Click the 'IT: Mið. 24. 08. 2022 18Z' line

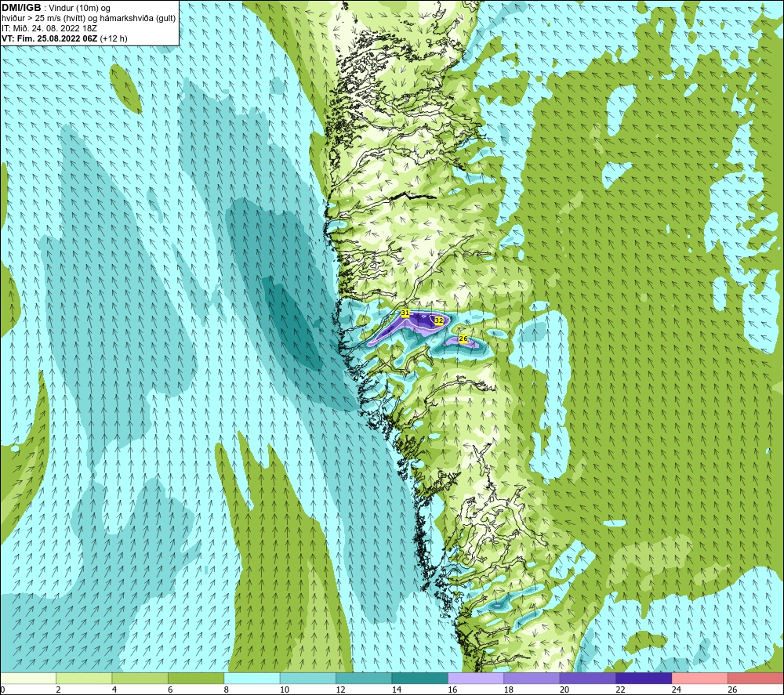click(49, 28)
